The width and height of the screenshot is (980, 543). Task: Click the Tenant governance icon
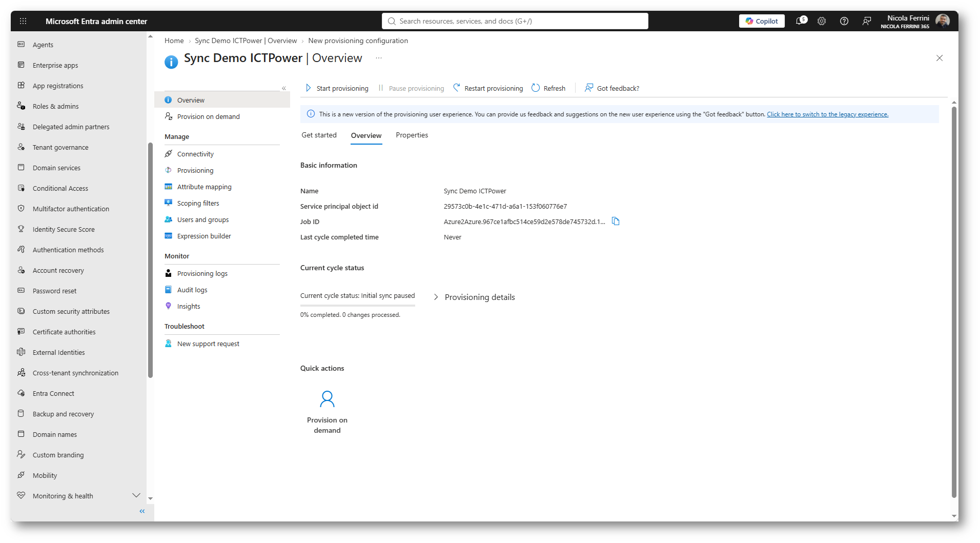point(21,147)
